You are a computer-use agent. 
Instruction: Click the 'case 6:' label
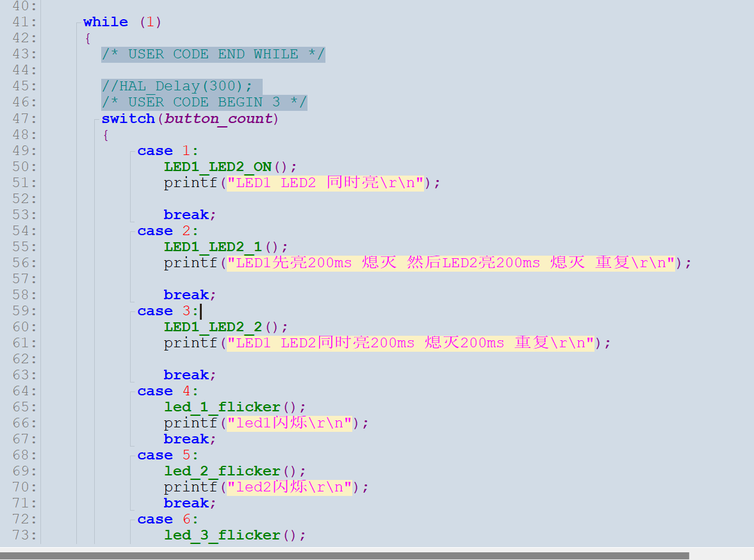click(168, 520)
